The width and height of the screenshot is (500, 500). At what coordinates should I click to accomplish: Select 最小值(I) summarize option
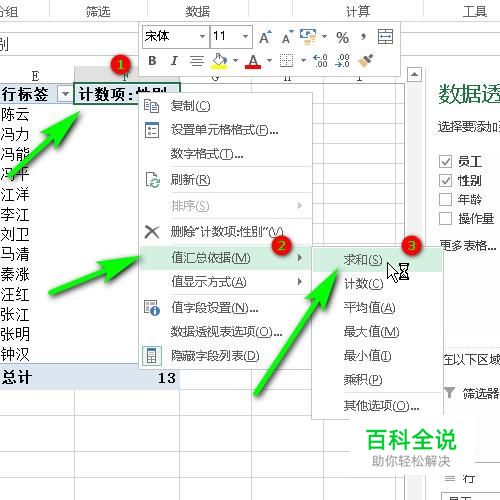(x=377, y=356)
